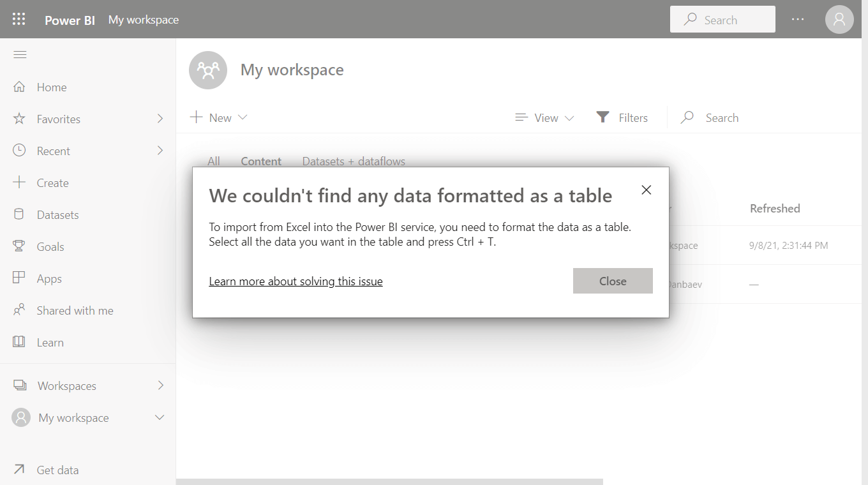
Task: Go to Home in sidebar
Action: (51, 87)
